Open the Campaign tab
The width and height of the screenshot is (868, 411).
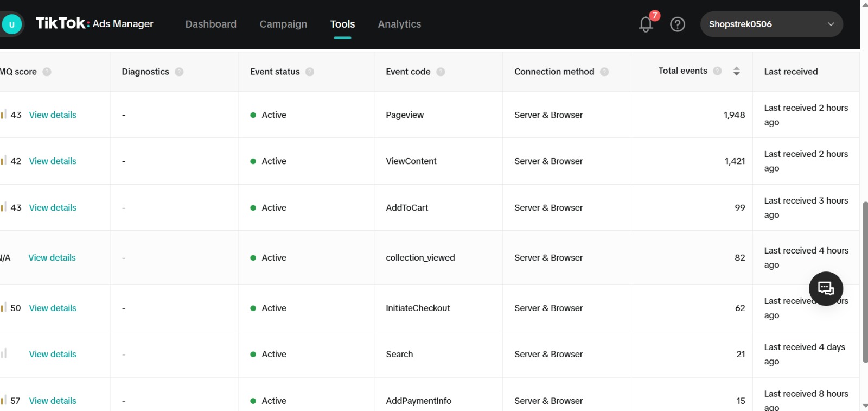click(283, 24)
